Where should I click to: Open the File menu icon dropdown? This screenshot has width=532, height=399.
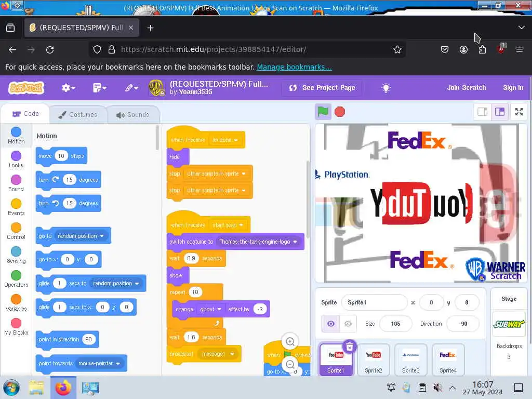point(99,88)
